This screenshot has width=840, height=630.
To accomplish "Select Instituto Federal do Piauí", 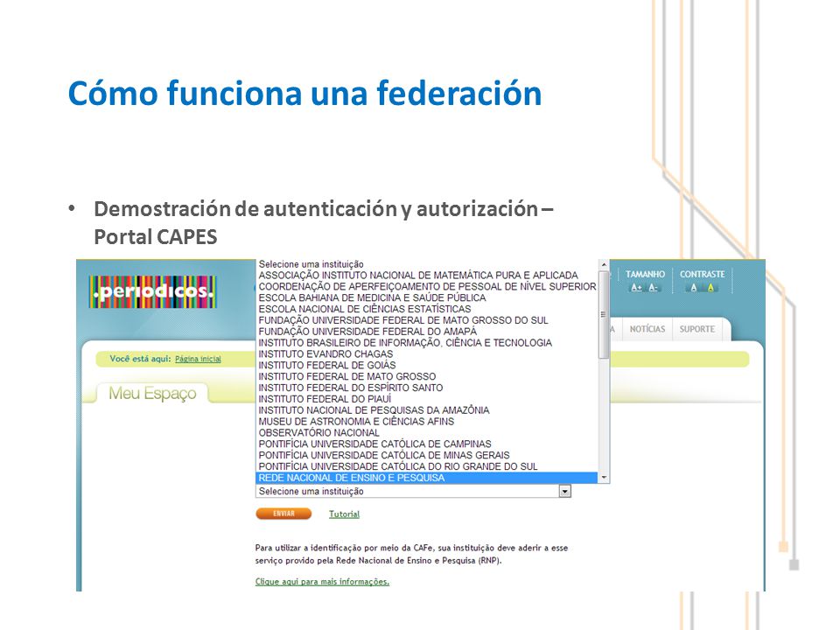I will coord(426,399).
